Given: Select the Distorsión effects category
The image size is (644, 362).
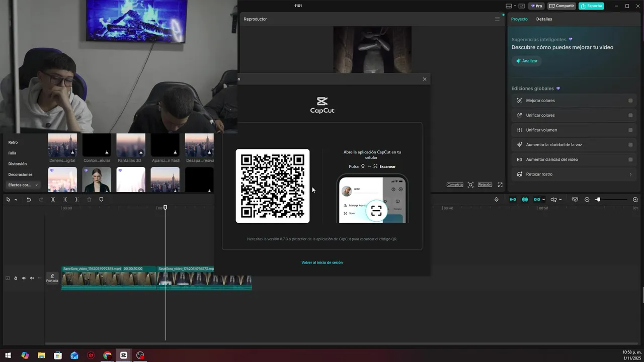Looking at the screenshot, I should coord(18,164).
